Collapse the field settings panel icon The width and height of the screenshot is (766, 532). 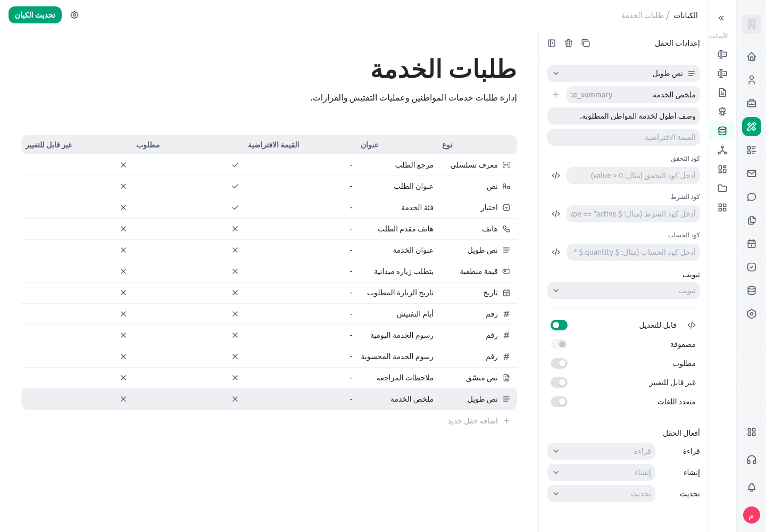pos(552,43)
